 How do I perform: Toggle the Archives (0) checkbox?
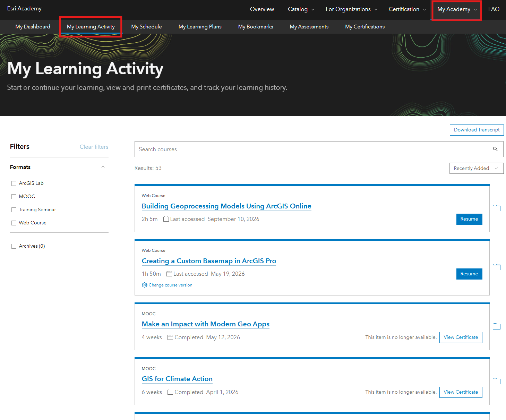[14, 246]
